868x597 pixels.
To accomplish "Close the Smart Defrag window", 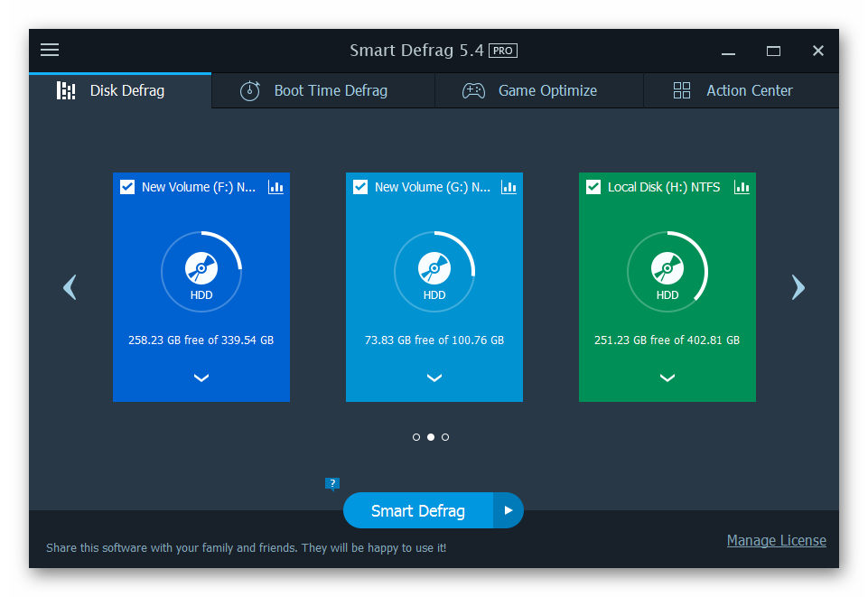I will [818, 51].
